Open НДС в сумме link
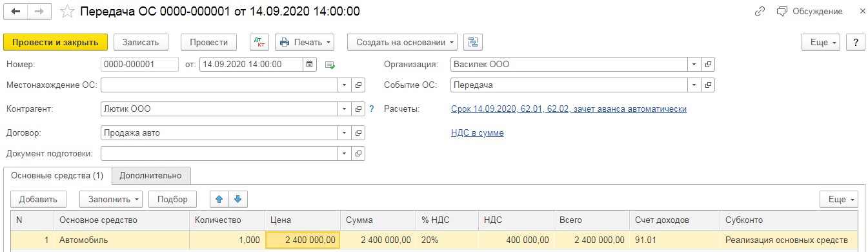 click(x=477, y=133)
